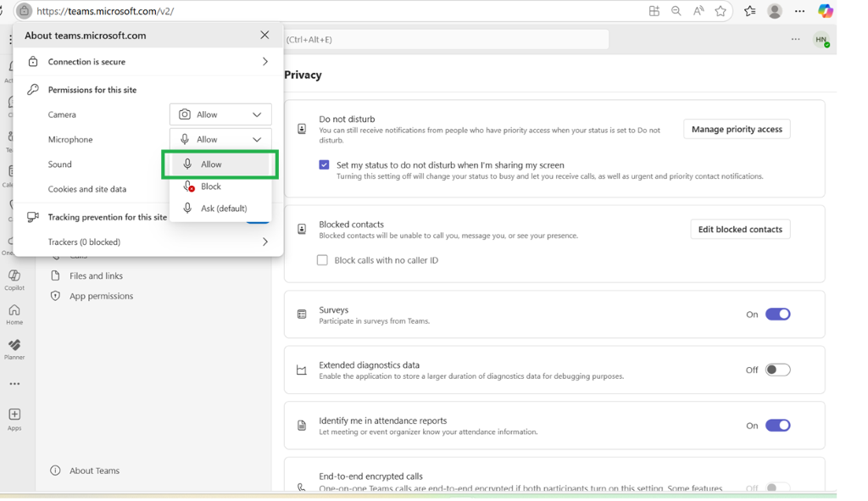Click Cookies and site data entry
Screen dimensions: 868x501
click(x=87, y=189)
